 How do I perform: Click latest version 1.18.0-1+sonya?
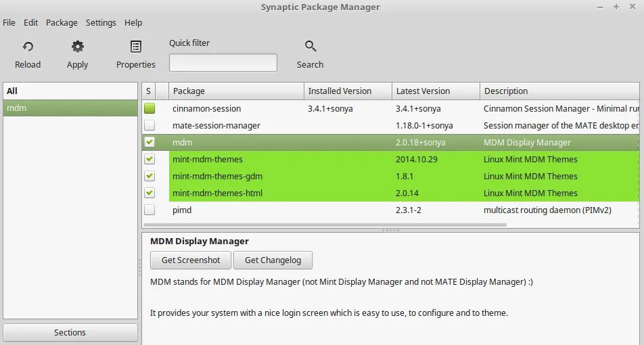tap(424, 125)
